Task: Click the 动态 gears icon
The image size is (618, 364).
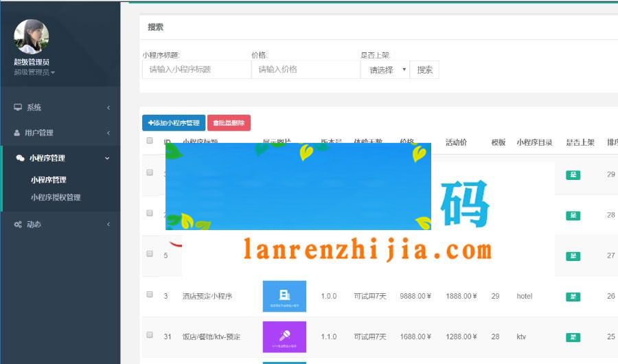Action: [x=18, y=225]
